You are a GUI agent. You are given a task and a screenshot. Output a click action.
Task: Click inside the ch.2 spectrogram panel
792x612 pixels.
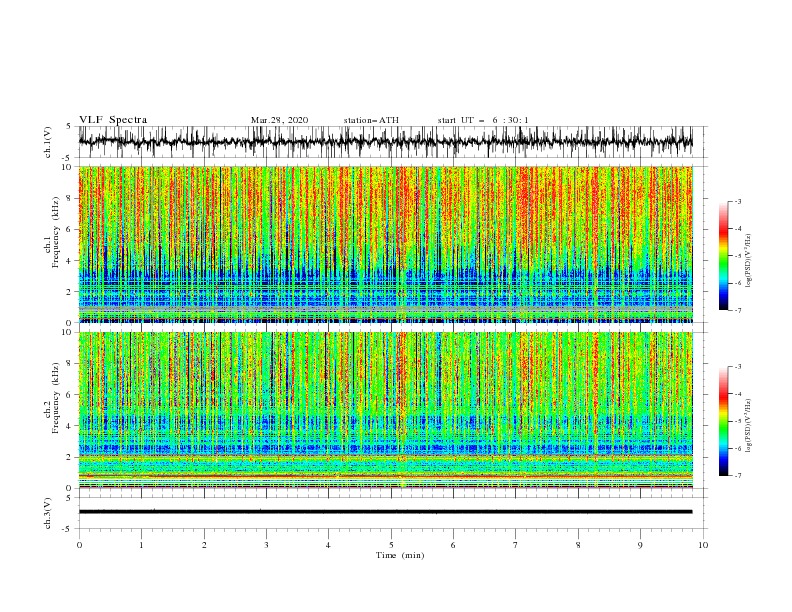(x=385, y=410)
